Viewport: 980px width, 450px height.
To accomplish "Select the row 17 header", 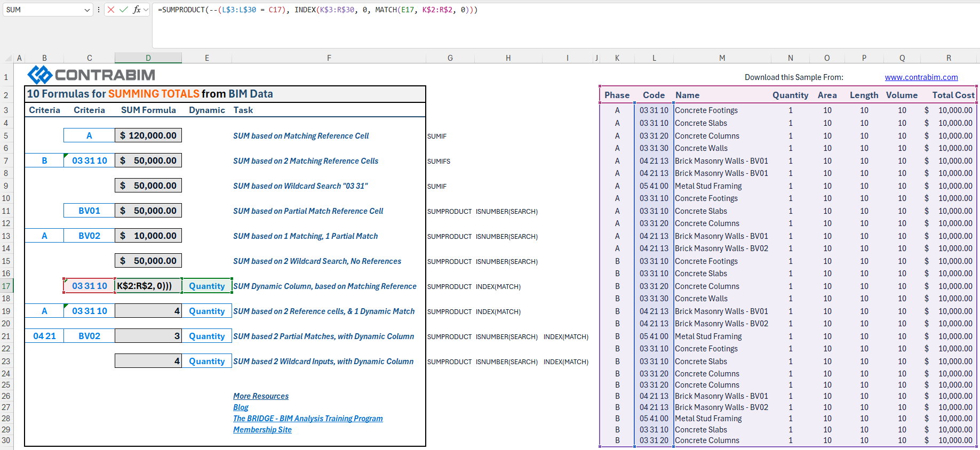I will click(x=6, y=286).
